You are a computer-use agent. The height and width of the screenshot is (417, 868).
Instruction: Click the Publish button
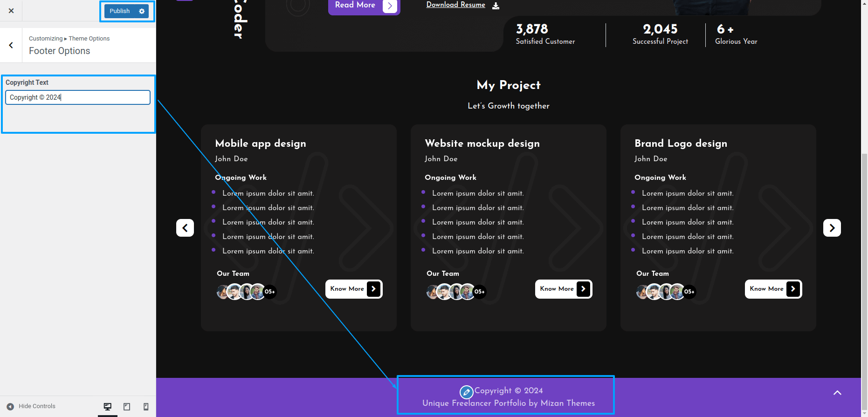120,11
